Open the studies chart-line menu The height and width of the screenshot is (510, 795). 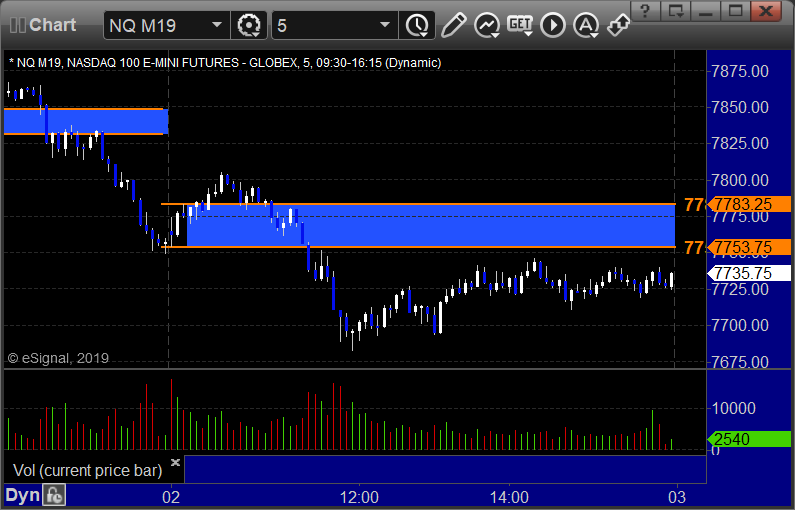pyautogui.click(x=487, y=25)
